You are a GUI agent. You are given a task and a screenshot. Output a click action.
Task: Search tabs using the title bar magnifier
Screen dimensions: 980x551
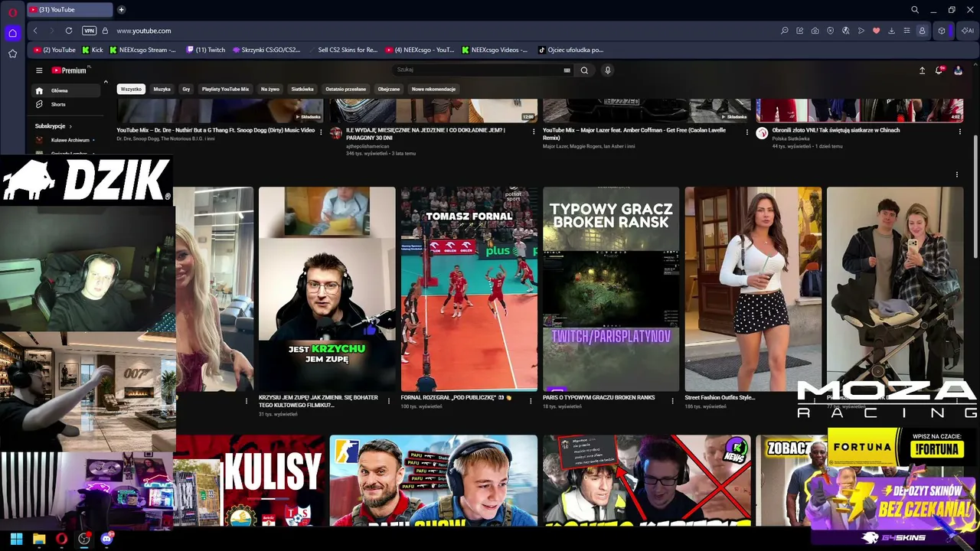pyautogui.click(x=915, y=10)
